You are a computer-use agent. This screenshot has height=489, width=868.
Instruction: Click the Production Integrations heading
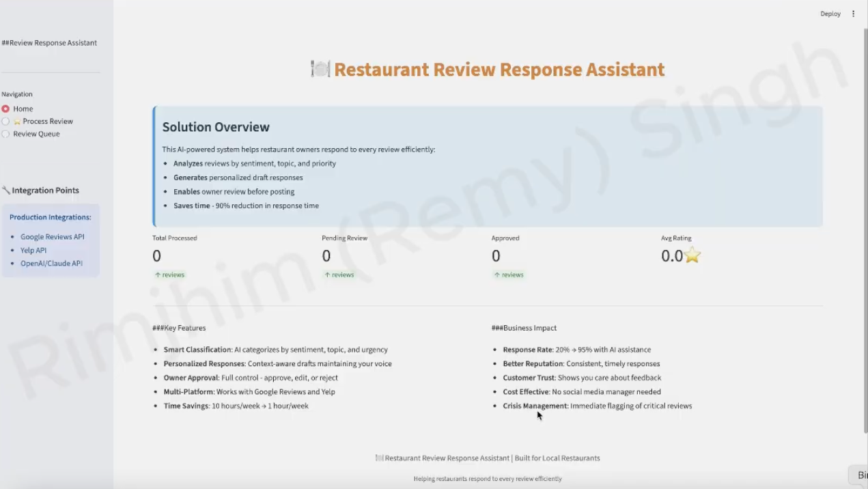pos(51,217)
